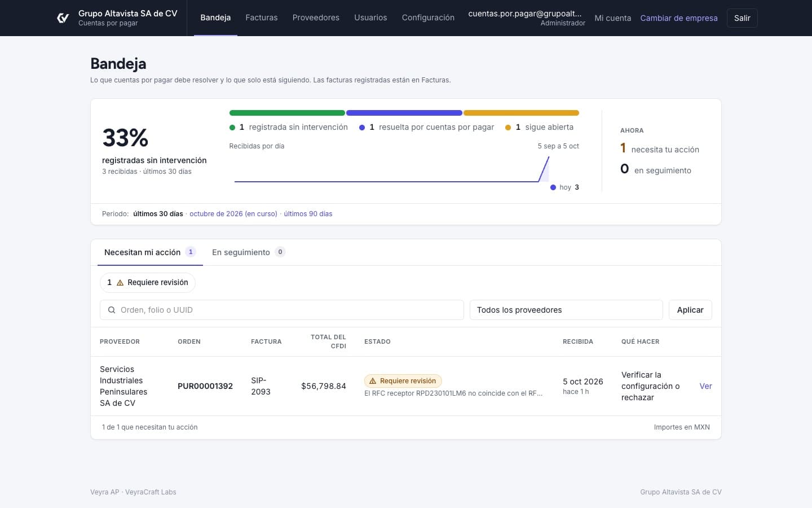Image resolution: width=812 pixels, height=508 pixels.
Task: Choose octubre de 2026 (en curso) period
Action: pos(233,214)
